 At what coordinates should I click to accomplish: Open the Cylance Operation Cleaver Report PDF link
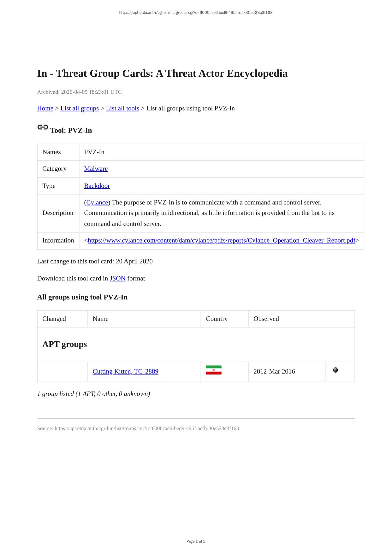coord(222,240)
